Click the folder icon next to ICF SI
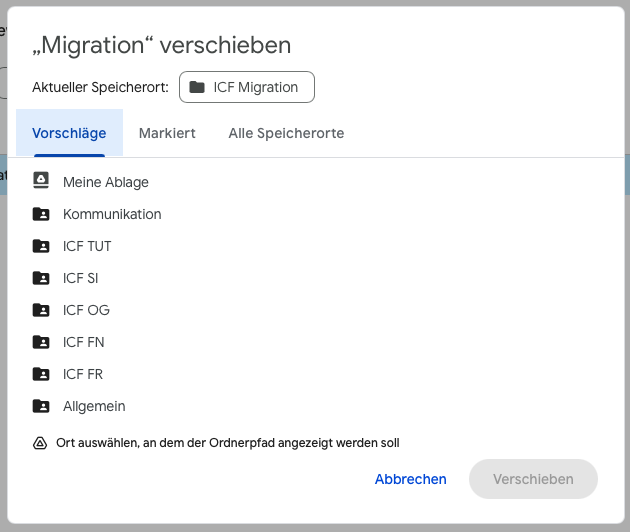 (40, 278)
